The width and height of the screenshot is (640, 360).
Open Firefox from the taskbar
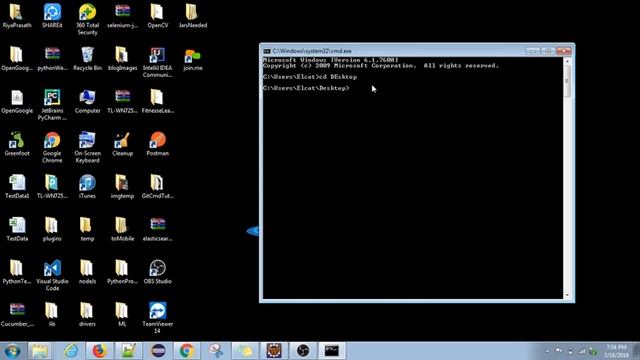tap(99, 351)
